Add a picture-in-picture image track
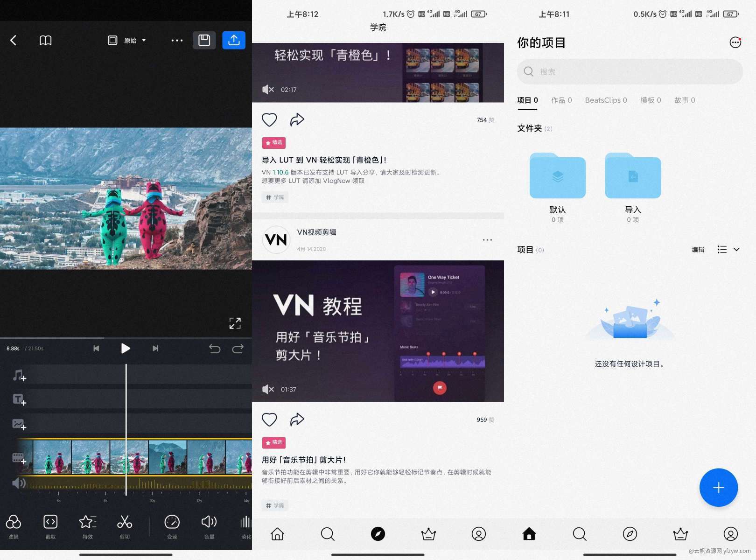This screenshot has width=756, height=560. [x=19, y=424]
